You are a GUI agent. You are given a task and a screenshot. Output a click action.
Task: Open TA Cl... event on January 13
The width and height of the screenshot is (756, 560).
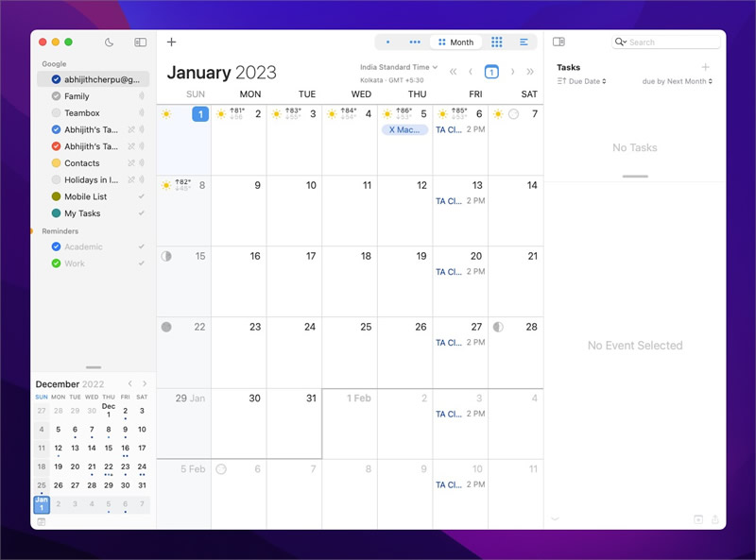(x=460, y=201)
